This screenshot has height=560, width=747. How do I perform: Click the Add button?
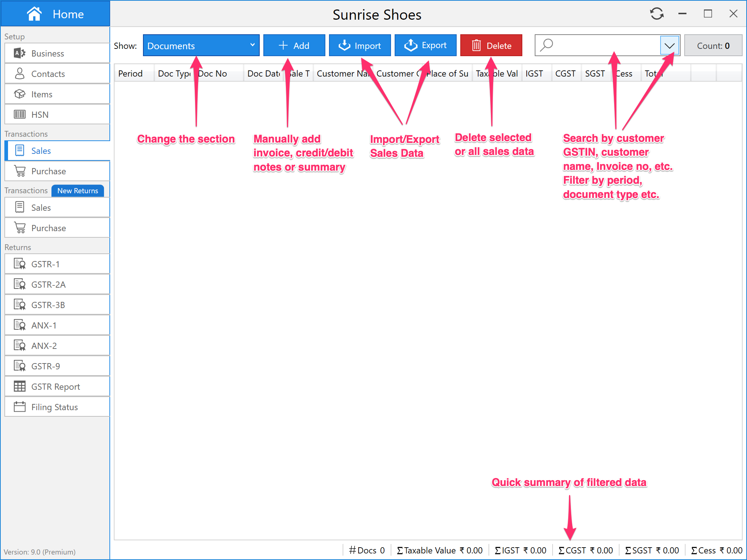tap(294, 46)
